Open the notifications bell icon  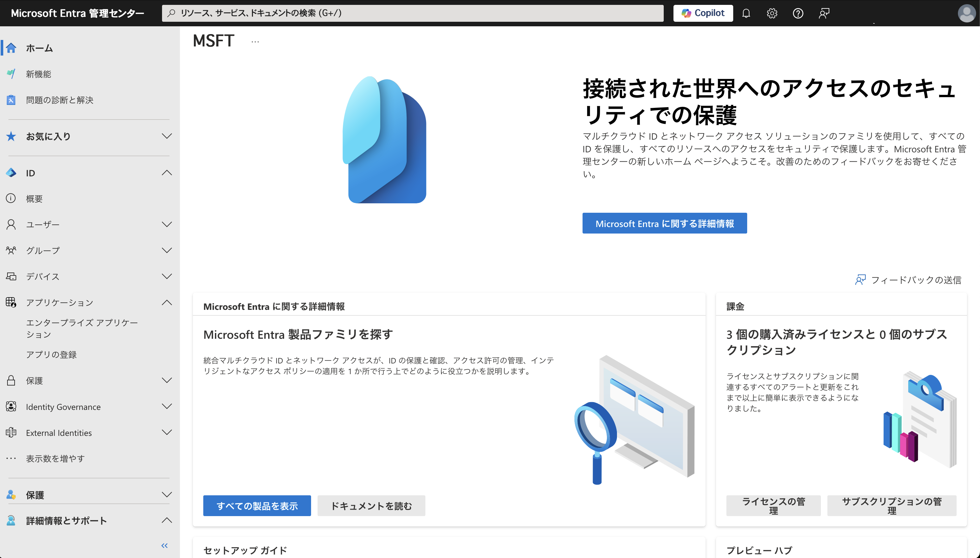pyautogui.click(x=746, y=13)
